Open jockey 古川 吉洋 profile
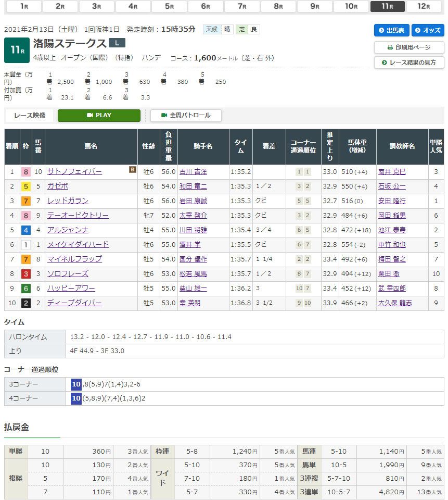Image resolution: width=448 pixels, height=500 pixels. pos(193,171)
